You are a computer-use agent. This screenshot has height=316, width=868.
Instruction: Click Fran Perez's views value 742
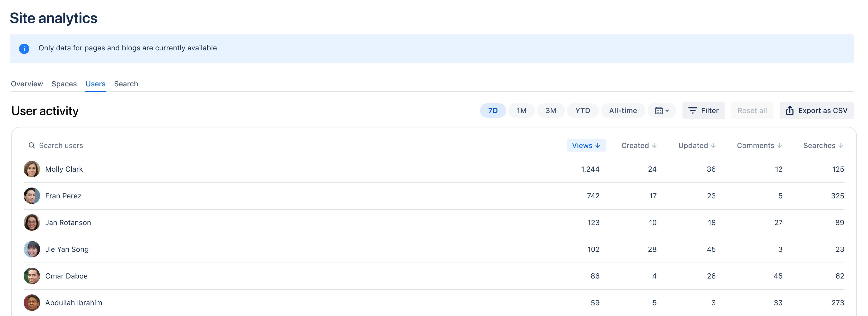pyautogui.click(x=593, y=196)
